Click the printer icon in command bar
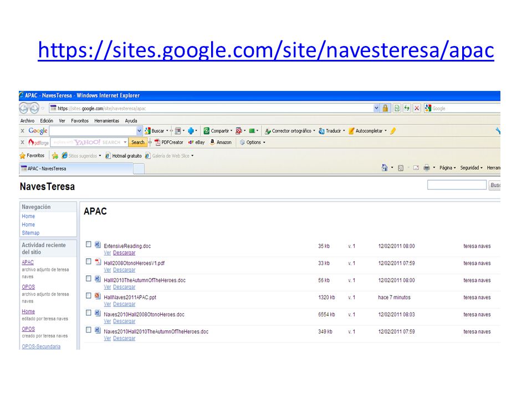The width and height of the screenshot is (532, 399). pos(427,167)
